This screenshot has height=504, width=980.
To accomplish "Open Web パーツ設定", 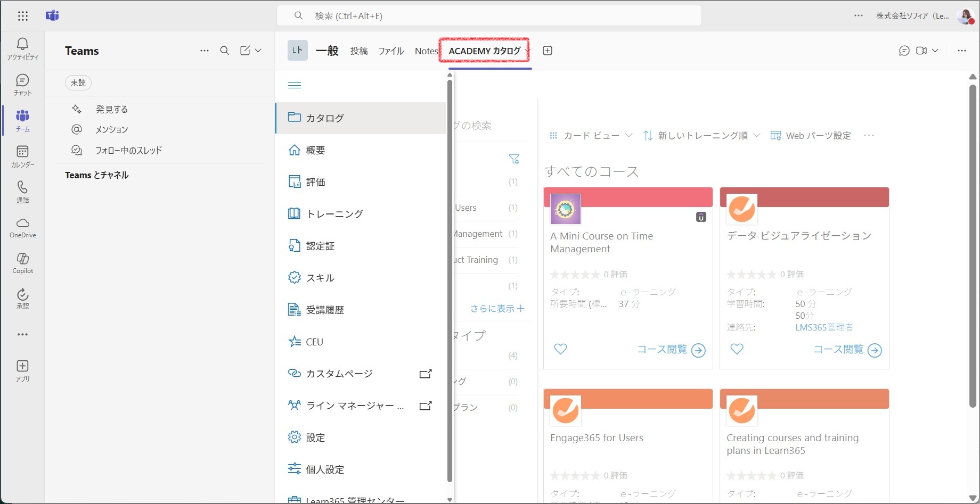I will click(811, 136).
